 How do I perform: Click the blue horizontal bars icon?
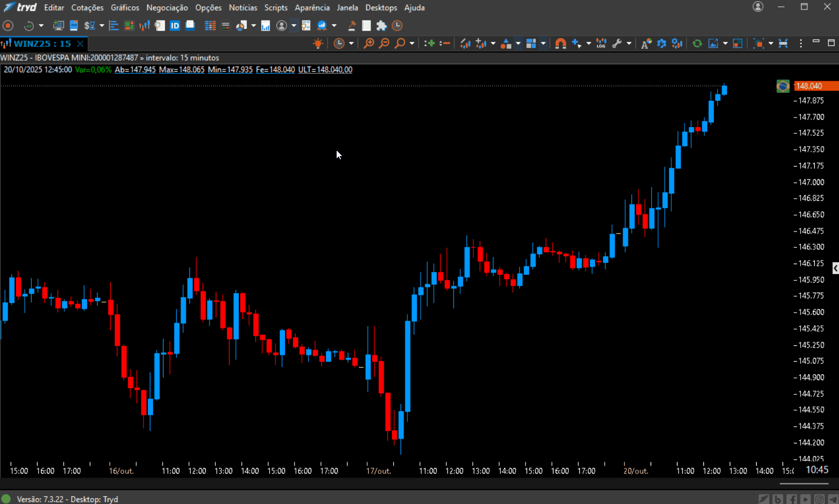tap(113, 25)
